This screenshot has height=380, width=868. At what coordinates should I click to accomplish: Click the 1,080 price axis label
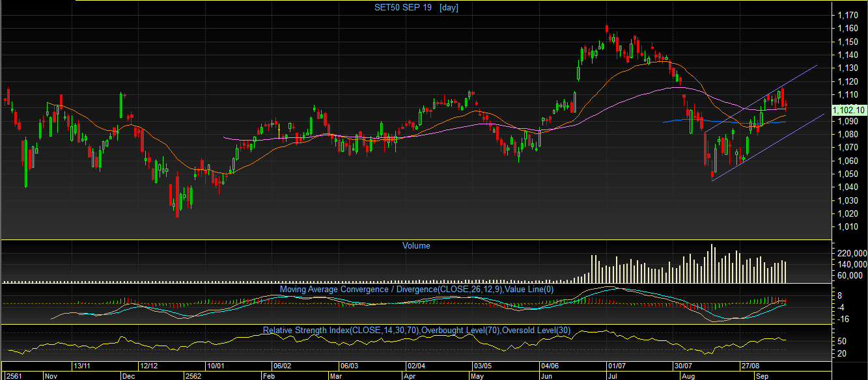tap(848, 135)
